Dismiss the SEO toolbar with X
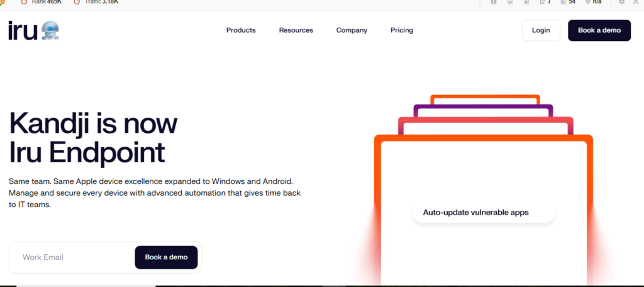644x287 pixels. coord(636,2)
